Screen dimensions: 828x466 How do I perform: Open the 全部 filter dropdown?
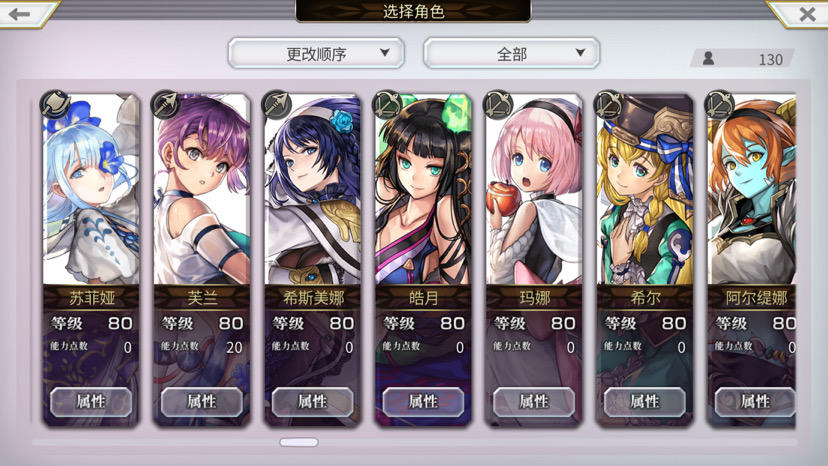[512, 53]
